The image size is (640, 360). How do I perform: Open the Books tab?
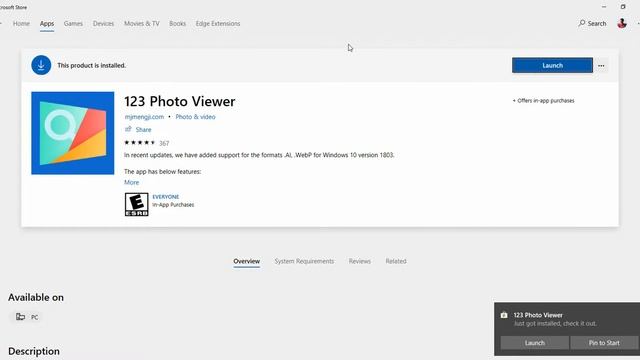[178, 24]
